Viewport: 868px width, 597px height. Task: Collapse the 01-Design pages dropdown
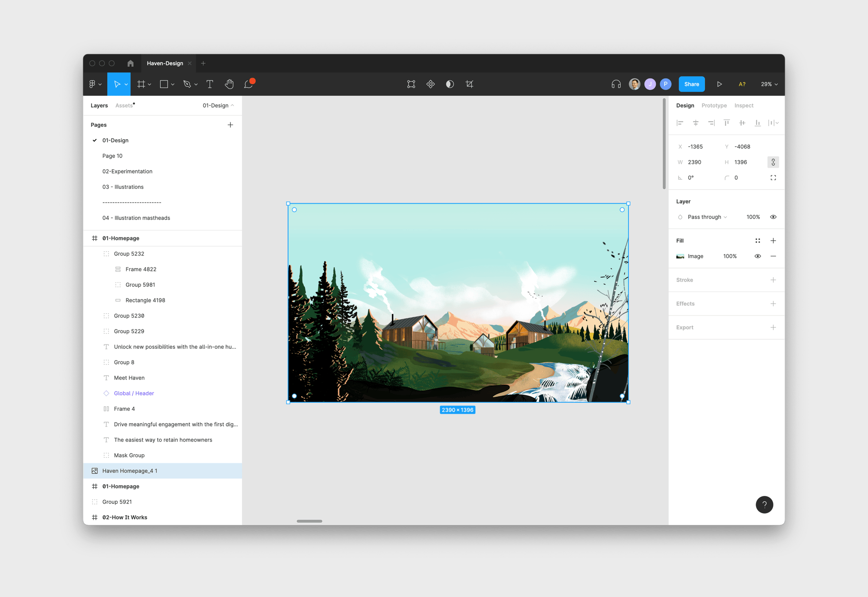point(218,105)
